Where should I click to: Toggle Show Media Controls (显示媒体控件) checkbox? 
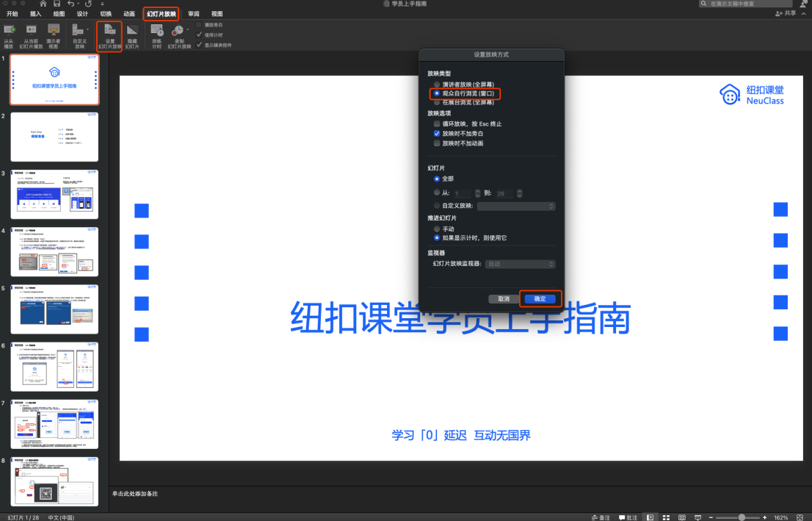click(199, 45)
